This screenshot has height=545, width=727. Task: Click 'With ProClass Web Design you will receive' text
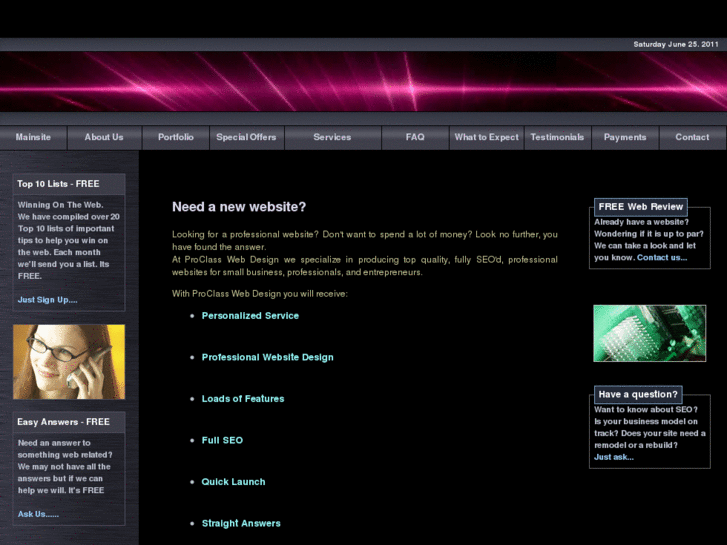[x=260, y=294]
